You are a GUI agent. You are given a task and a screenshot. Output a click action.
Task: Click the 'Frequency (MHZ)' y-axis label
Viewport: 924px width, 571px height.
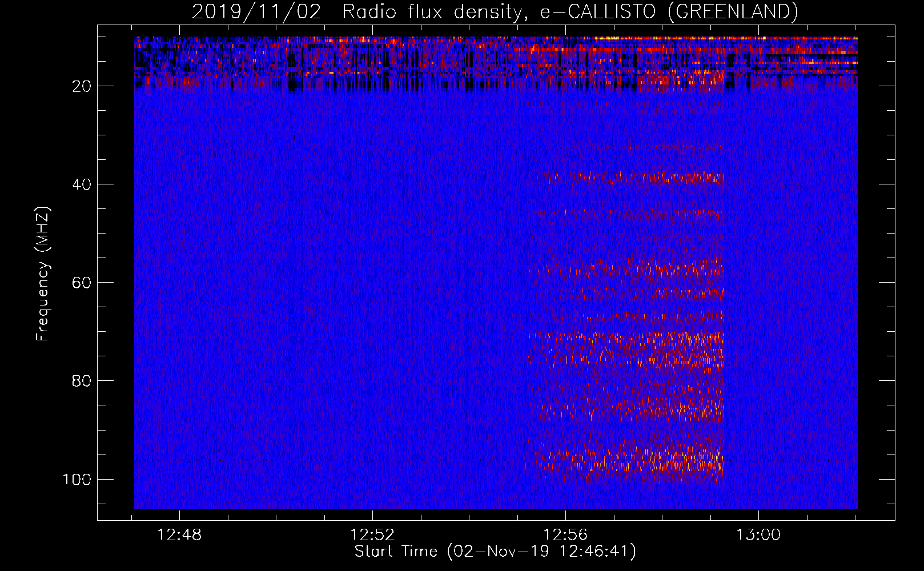[x=43, y=274]
